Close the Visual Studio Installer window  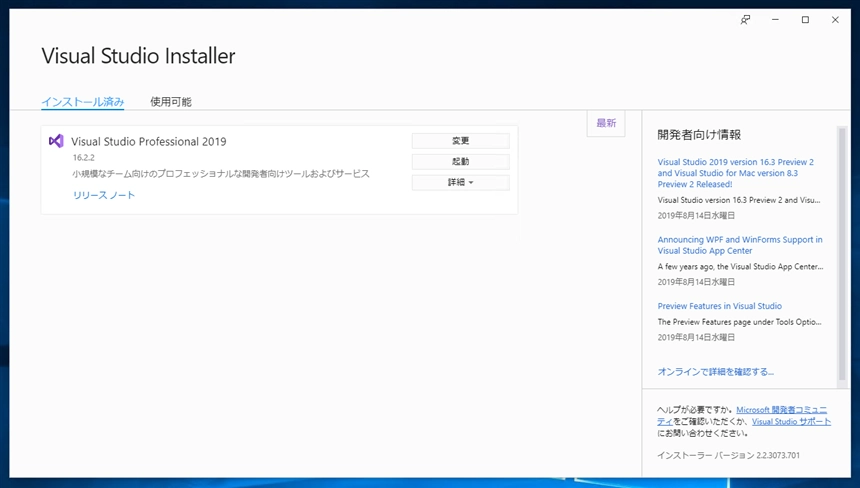pos(835,20)
